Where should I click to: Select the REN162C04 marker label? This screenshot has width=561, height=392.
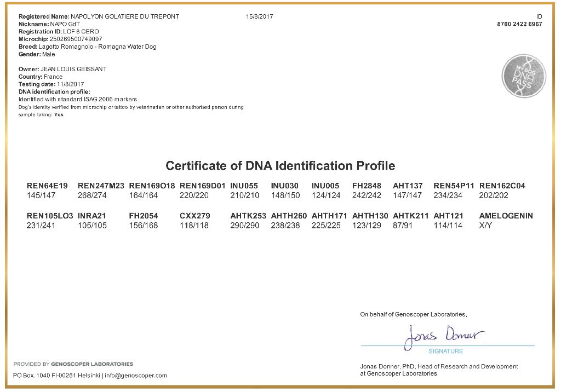pyautogui.click(x=502, y=186)
